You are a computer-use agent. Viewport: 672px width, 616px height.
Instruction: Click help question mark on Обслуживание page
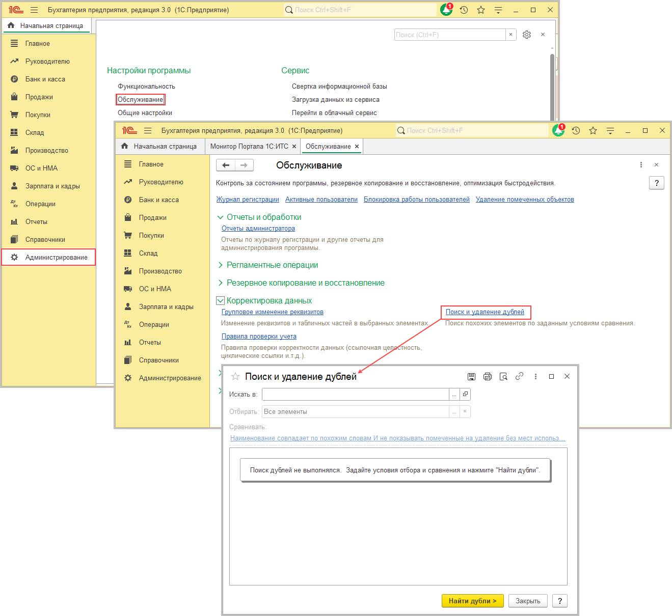click(657, 183)
